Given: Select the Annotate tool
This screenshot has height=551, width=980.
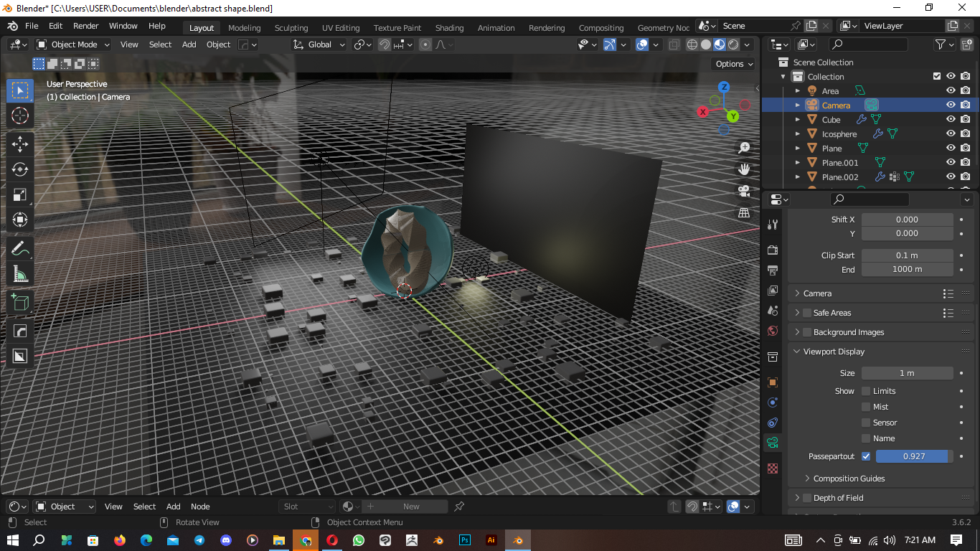Looking at the screenshot, I should 20,249.
